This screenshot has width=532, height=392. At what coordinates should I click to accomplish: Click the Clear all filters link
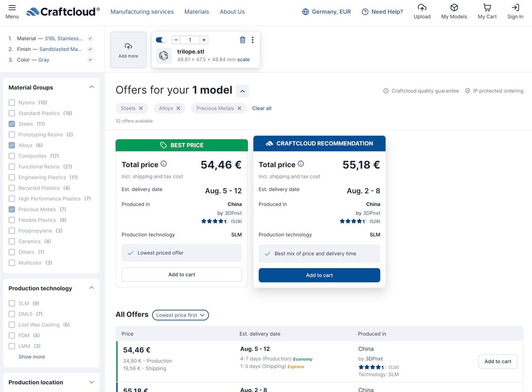click(262, 108)
